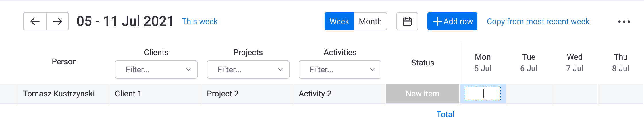Jump to This week
The width and height of the screenshot is (644, 124).
tap(200, 21)
